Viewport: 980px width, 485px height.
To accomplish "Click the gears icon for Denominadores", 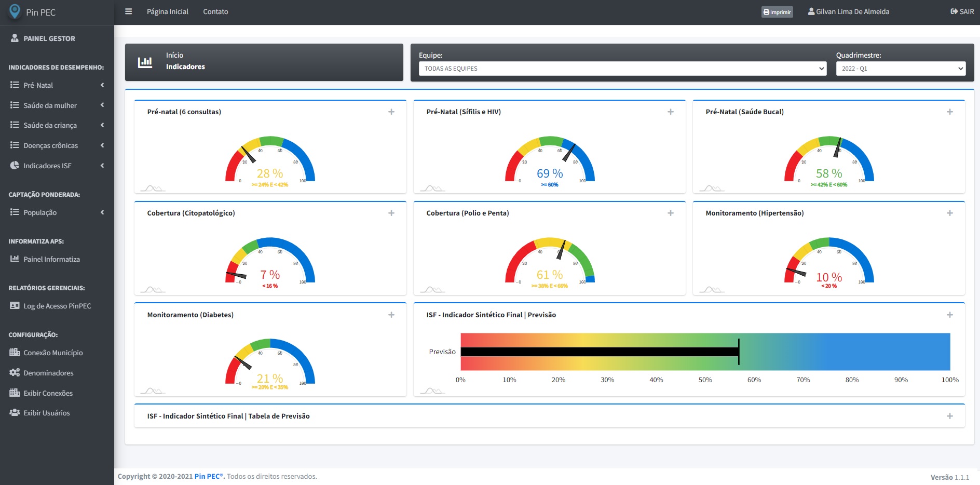I will pos(15,372).
